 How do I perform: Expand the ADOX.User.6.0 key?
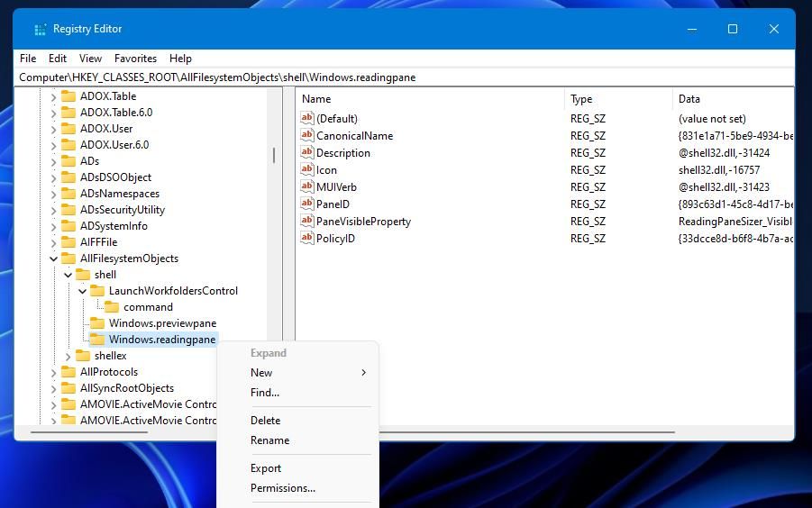tap(53, 145)
